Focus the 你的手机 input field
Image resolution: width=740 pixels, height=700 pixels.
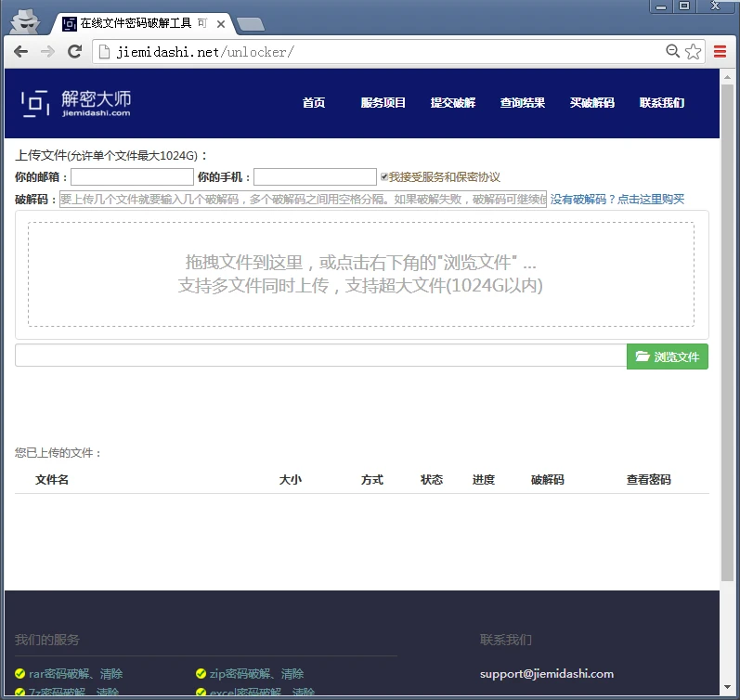(315, 176)
